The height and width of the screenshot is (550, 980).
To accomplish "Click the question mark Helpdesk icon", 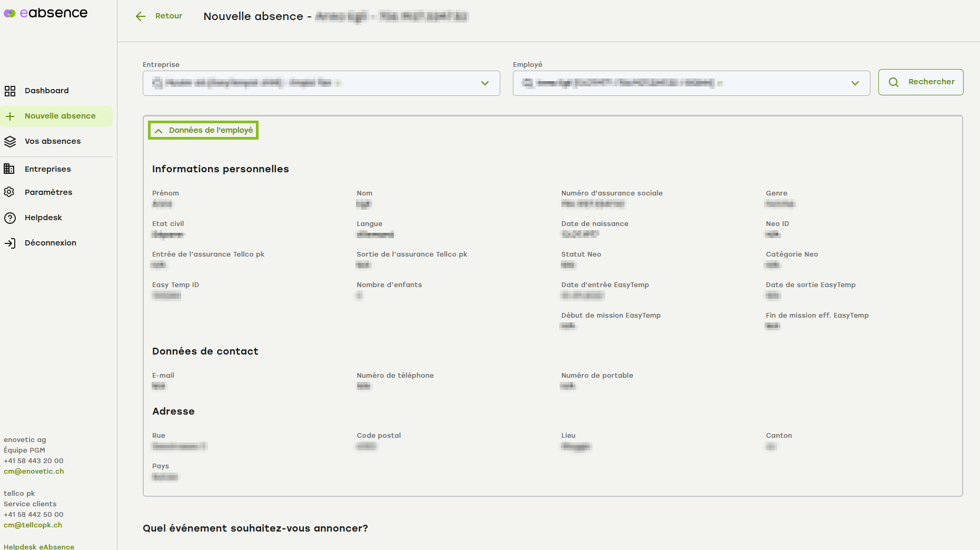I will pos(10,218).
